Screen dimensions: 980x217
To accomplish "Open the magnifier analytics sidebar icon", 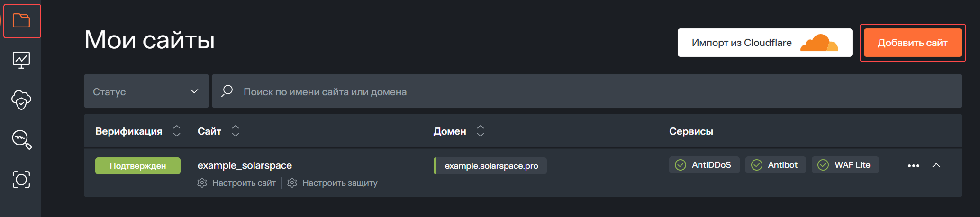I will pyautogui.click(x=21, y=139).
